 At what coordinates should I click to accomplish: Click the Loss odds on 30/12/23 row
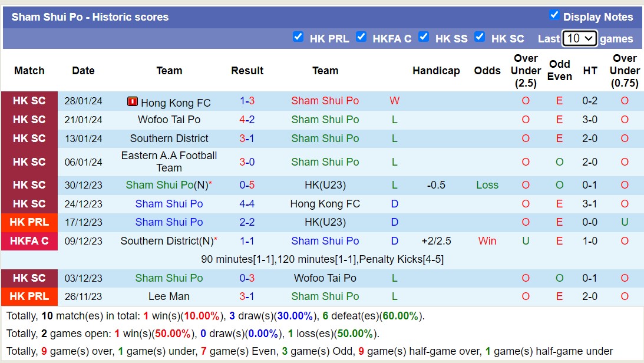[x=487, y=185]
